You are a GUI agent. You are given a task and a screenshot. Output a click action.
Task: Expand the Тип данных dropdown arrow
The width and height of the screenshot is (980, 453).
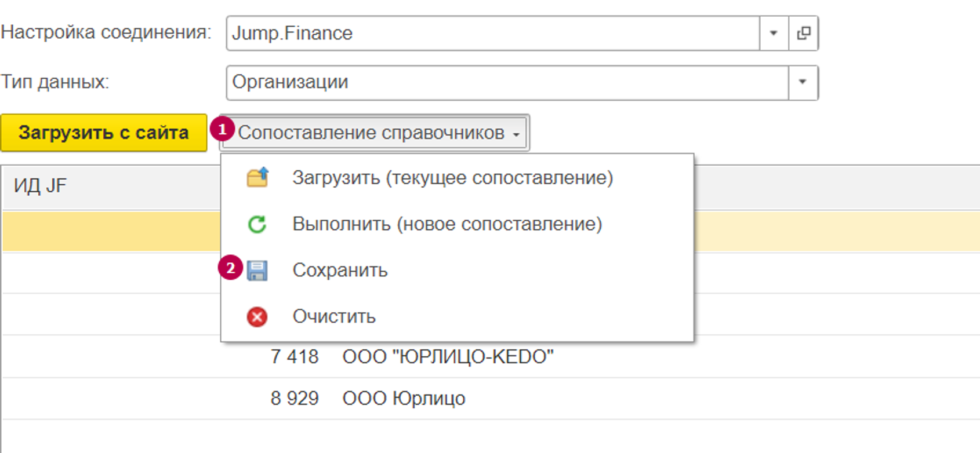coord(803,82)
